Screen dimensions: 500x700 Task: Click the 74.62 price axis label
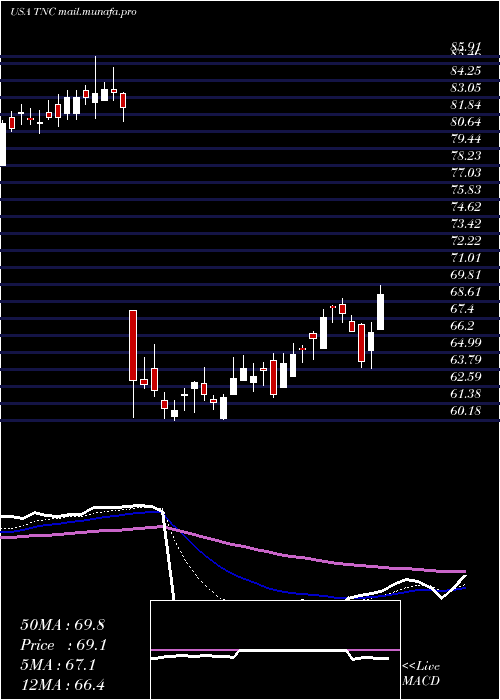[466, 207]
